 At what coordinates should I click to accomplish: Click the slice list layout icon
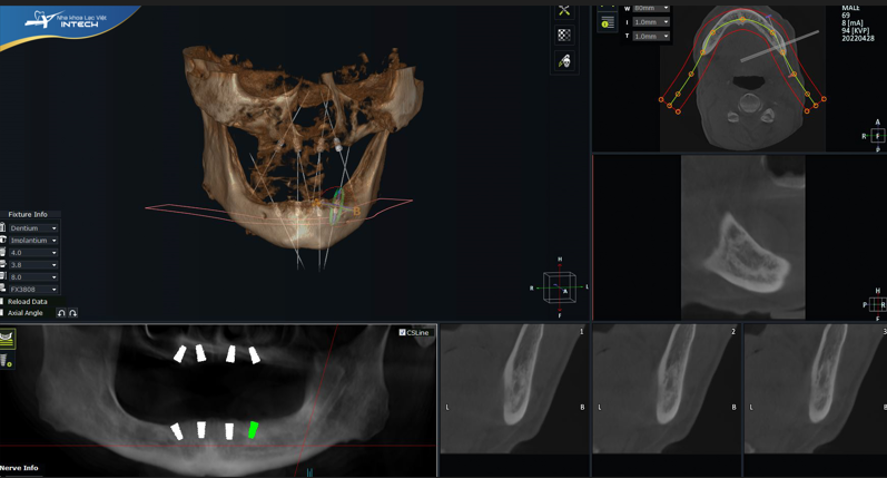tap(607, 23)
